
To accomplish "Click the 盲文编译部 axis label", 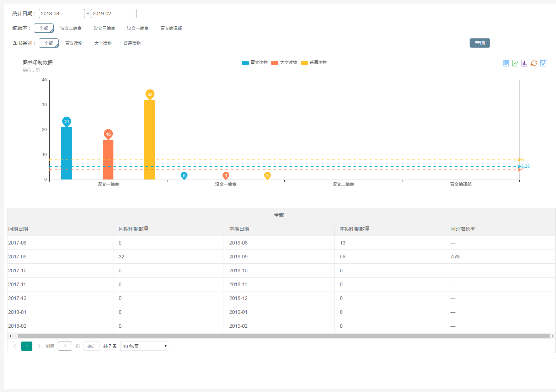I will coord(461,184).
